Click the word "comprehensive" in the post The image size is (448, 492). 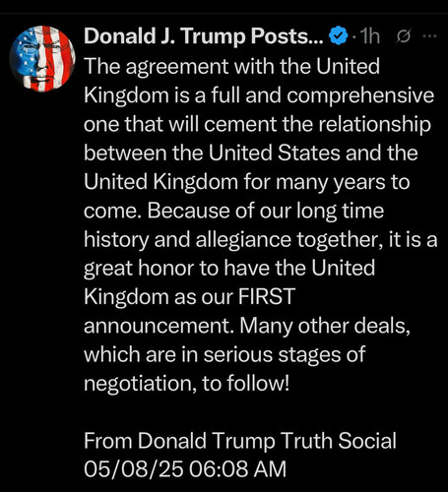point(360,95)
